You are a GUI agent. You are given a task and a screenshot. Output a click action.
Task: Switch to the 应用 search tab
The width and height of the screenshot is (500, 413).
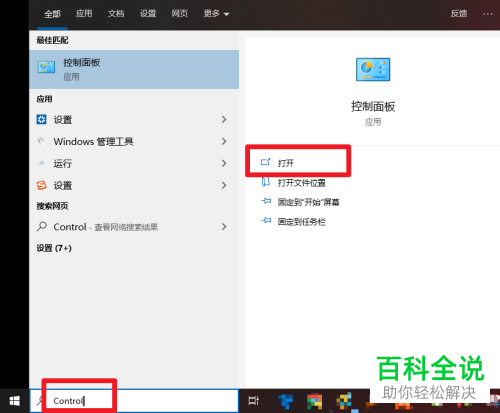(84, 14)
